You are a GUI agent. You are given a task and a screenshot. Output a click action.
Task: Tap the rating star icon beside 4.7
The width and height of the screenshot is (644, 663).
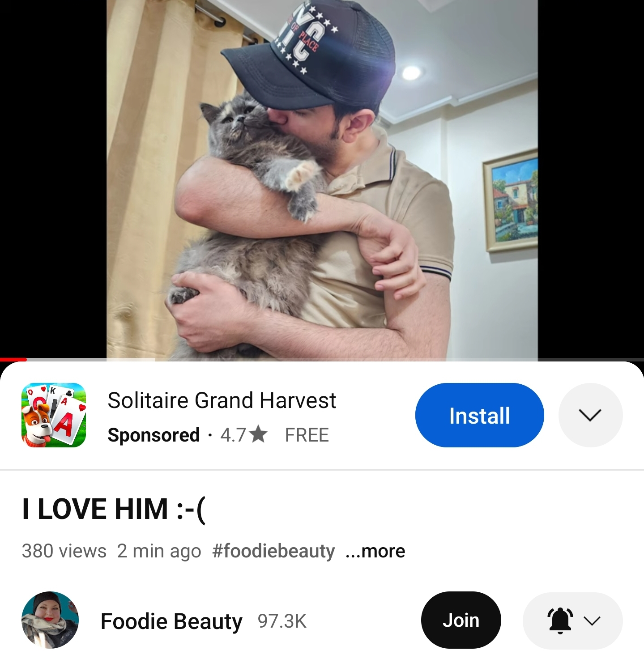pyautogui.click(x=258, y=434)
